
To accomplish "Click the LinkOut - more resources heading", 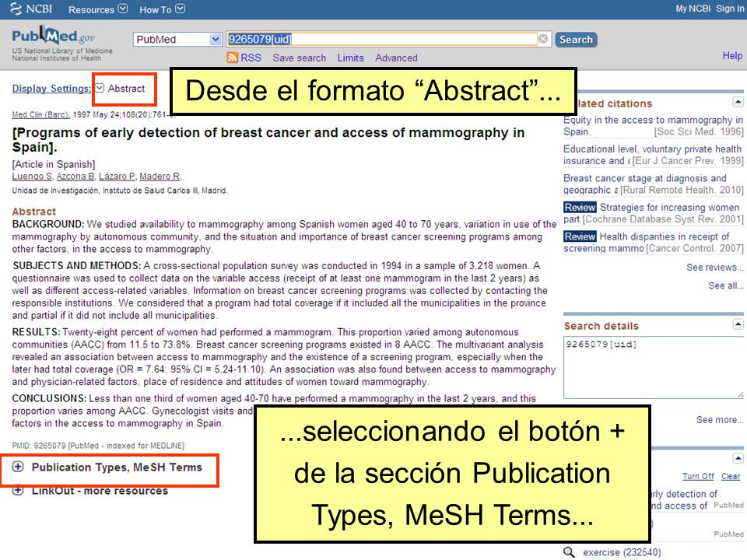I will click(100, 491).
